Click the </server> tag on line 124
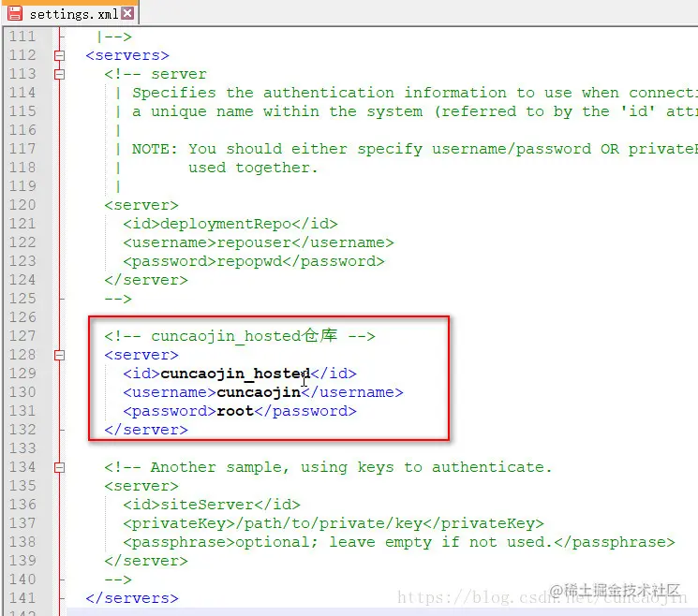This screenshot has width=698, height=616. 146,280
